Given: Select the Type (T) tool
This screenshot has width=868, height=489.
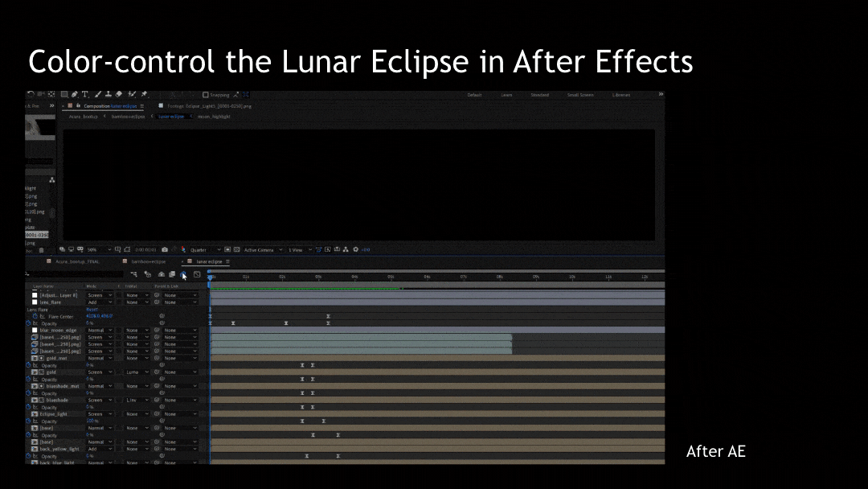Looking at the screenshot, I should click(85, 95).
